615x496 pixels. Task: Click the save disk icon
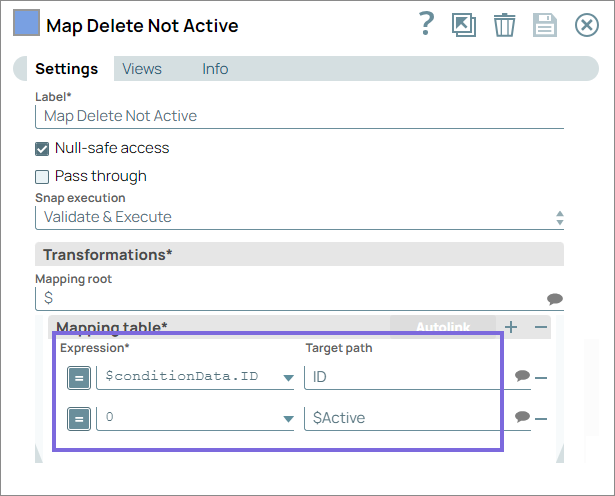pyautogui.click(x=544, y=25)
